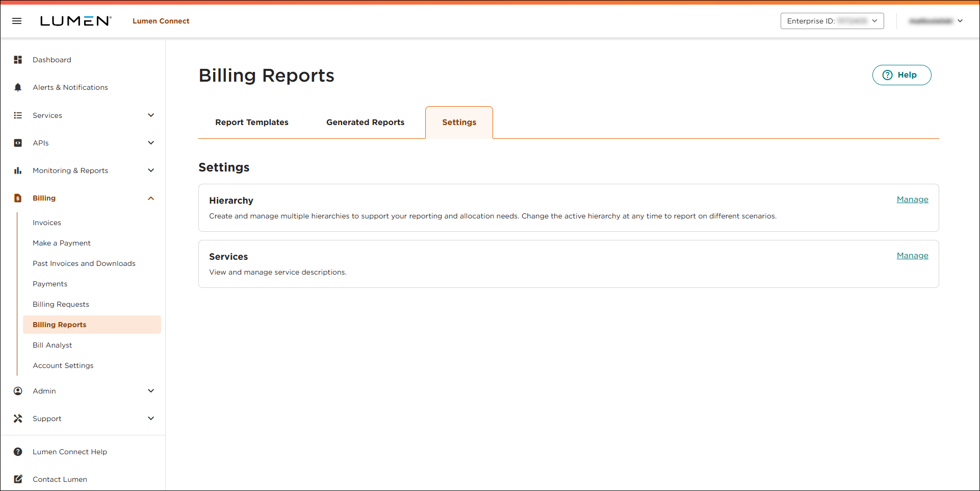The height and width of the screenshot is (491, 980).
Task: Open Past Invoices and Downloads
Action: (84, 263)
